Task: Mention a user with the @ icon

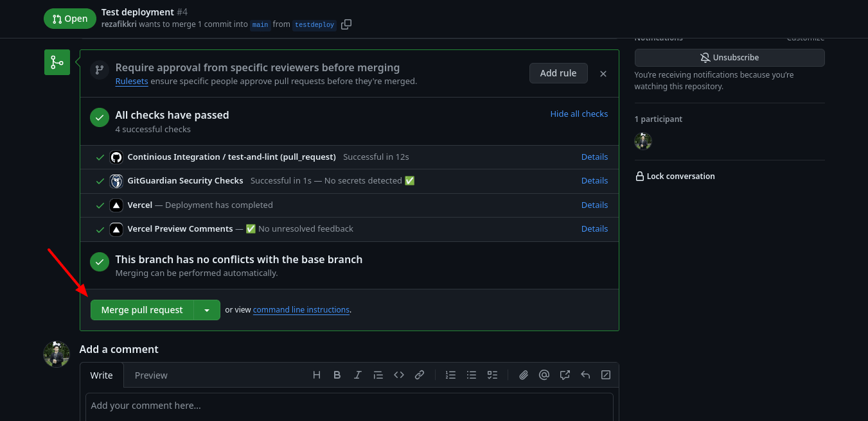Action: click(x=544, y=375)
